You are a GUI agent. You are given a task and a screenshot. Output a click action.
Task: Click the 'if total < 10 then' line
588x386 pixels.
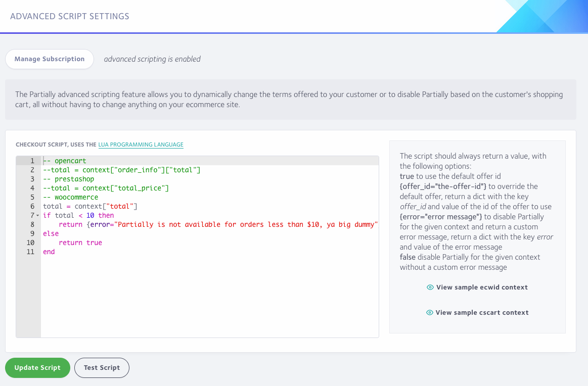(78, 216)
